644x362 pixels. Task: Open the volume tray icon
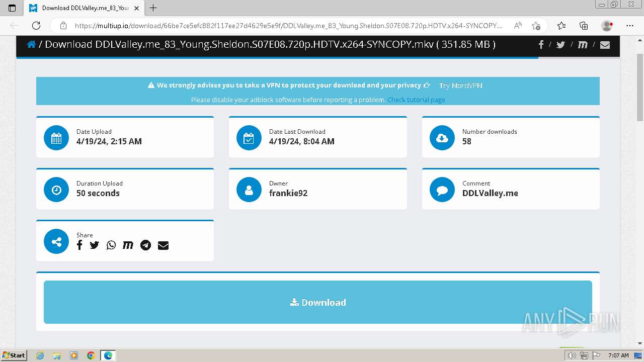tap(573, 355)
